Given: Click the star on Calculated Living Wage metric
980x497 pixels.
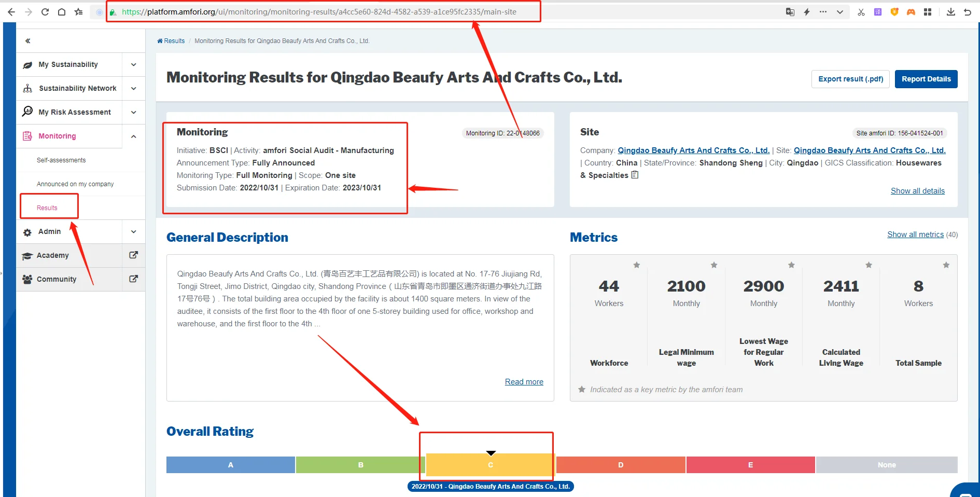Looking at the screenshot, I should tap(869, 265).
